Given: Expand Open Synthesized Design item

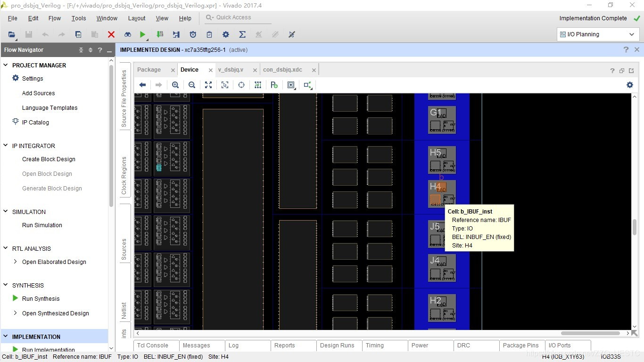Looking at the screenshot, I should pyautogui.click(x=15, y=313).
